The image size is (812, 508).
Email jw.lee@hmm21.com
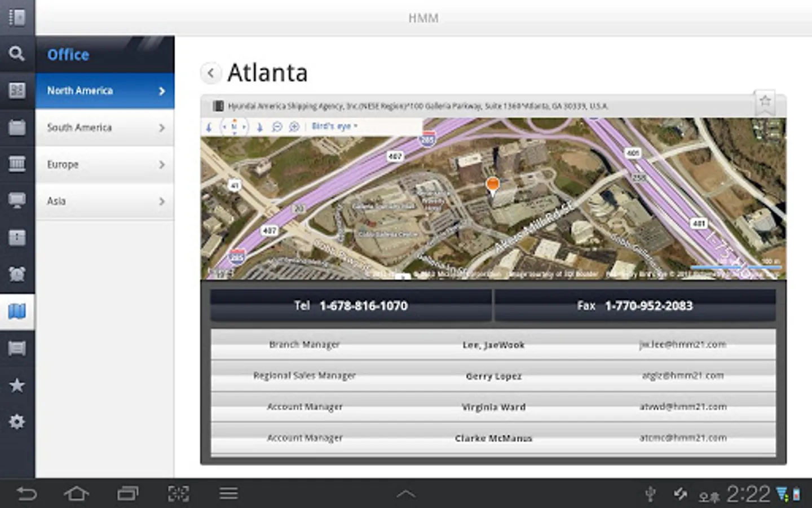coord(682,344)
